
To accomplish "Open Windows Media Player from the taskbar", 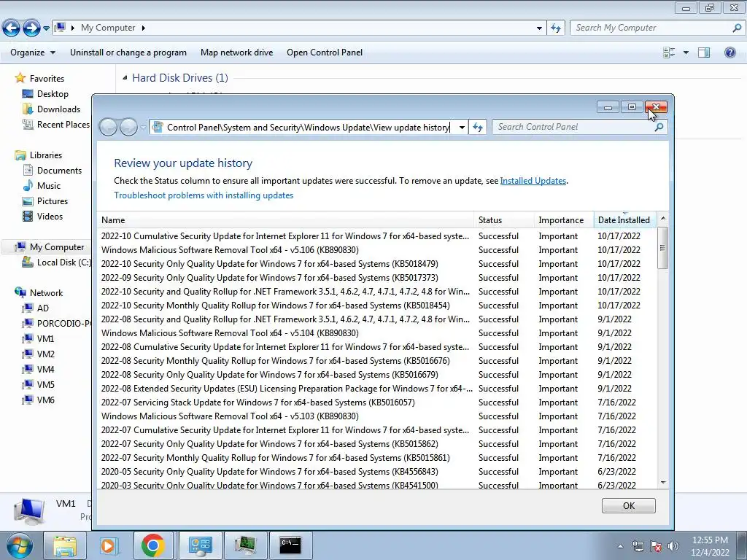I will point(108,545).
